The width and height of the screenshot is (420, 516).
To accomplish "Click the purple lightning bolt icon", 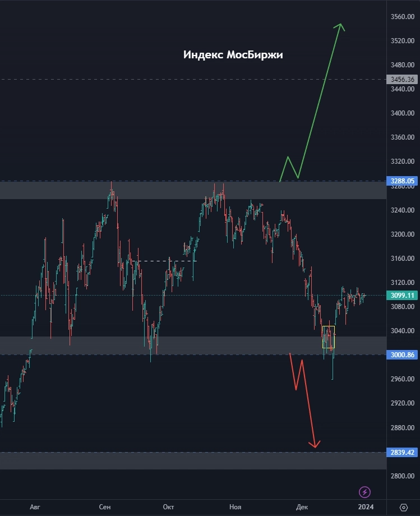I will click(365, 492).
